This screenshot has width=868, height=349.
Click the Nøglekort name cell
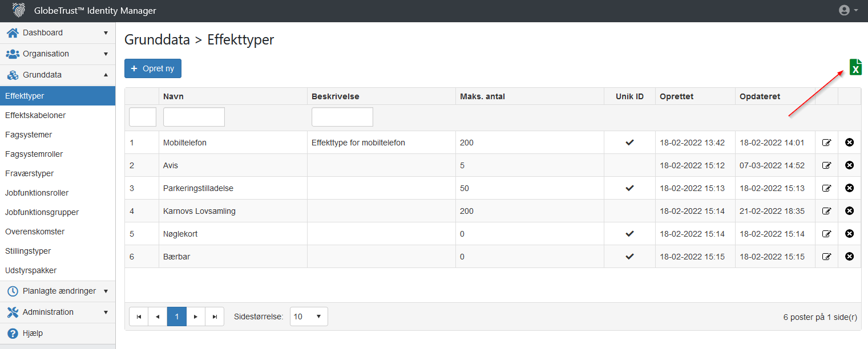(x=233, y=234)
